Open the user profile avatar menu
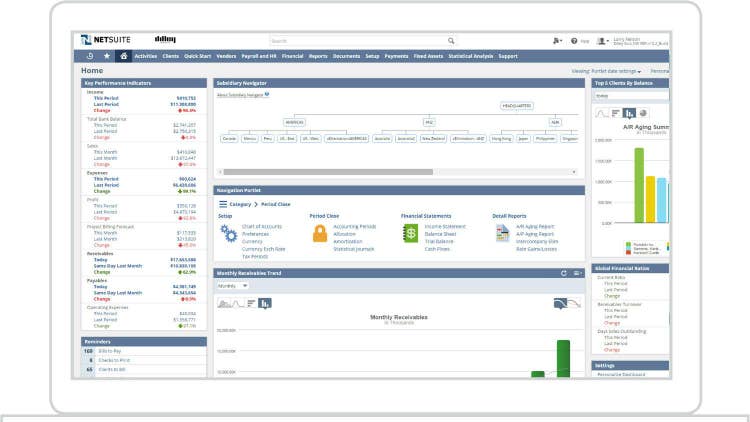The height and width of the screenshot is (422, 750). click(x=601, y=41)
